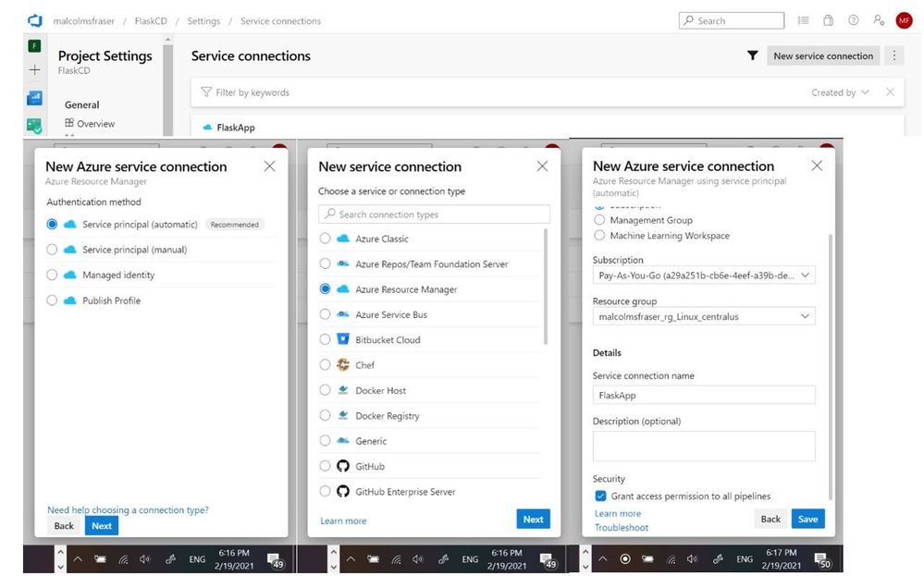Click Next in connection type dialog
924x576 pixels.
tap(534, 519)
